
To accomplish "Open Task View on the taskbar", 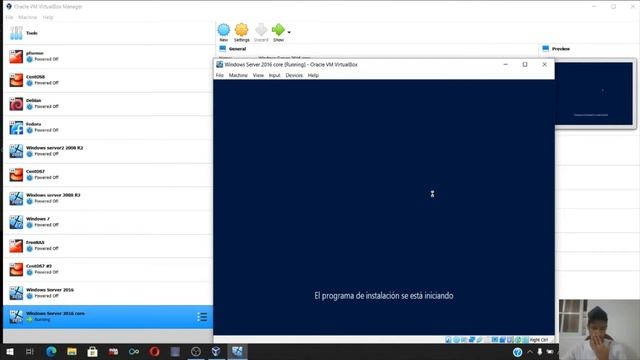I will click(30, 351).
